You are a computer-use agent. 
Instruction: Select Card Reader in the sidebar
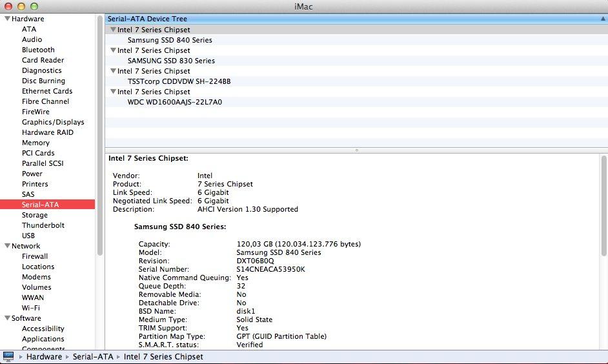point(43,60)
